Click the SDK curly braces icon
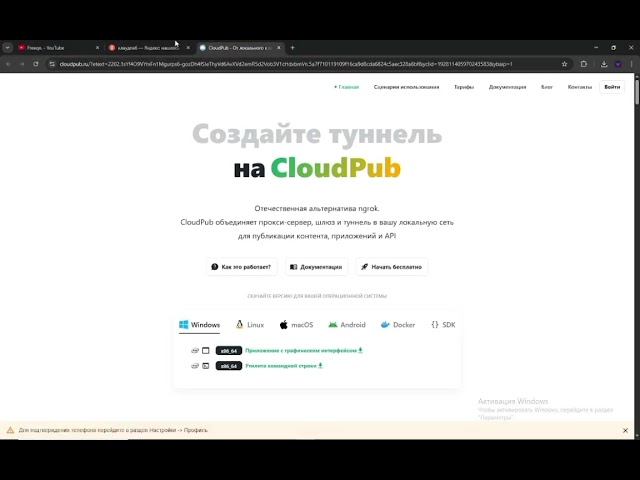640x480 pixels. 435,325
